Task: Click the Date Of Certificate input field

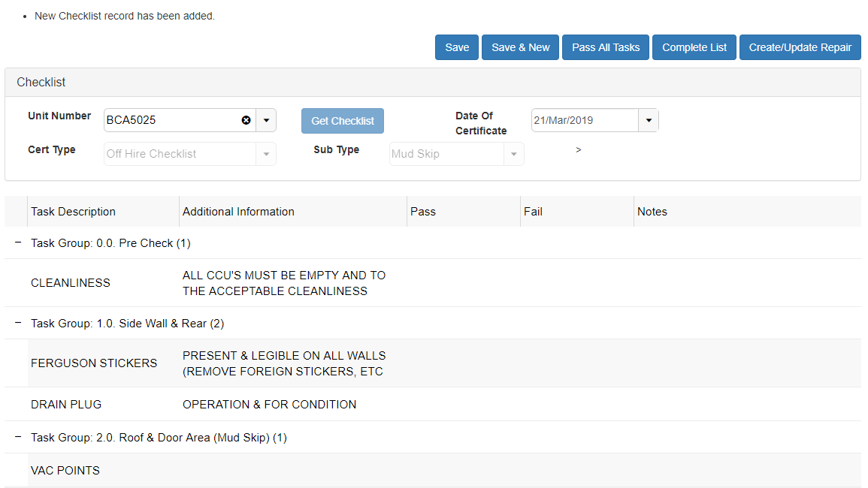Action: [584, 120]
